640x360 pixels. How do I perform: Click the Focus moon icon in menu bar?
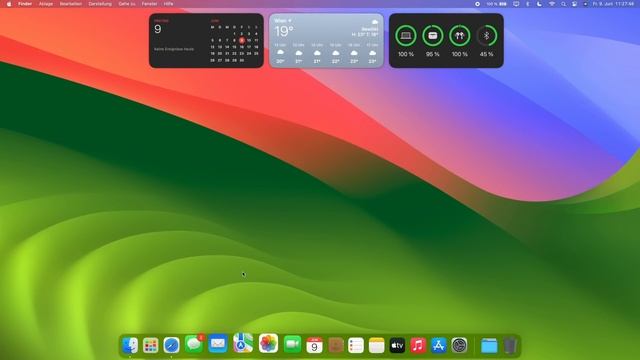(x=539, y=4)
